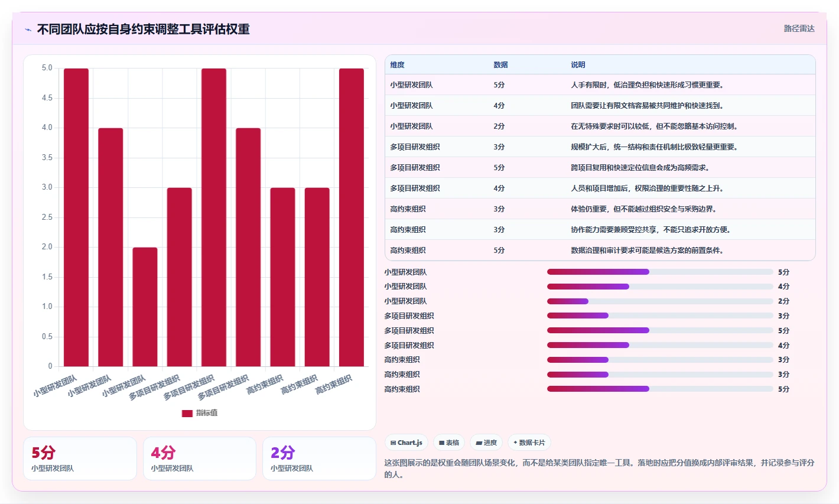This screenshot has height=504, width=839.
Task: Click the footer note starting 这张图展示的是权重
Action: [599, 469]
